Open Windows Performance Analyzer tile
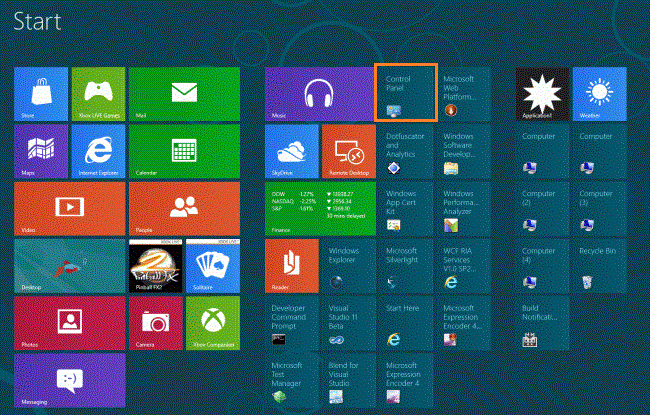The image size is (650, 415). [x=464, y=209]
